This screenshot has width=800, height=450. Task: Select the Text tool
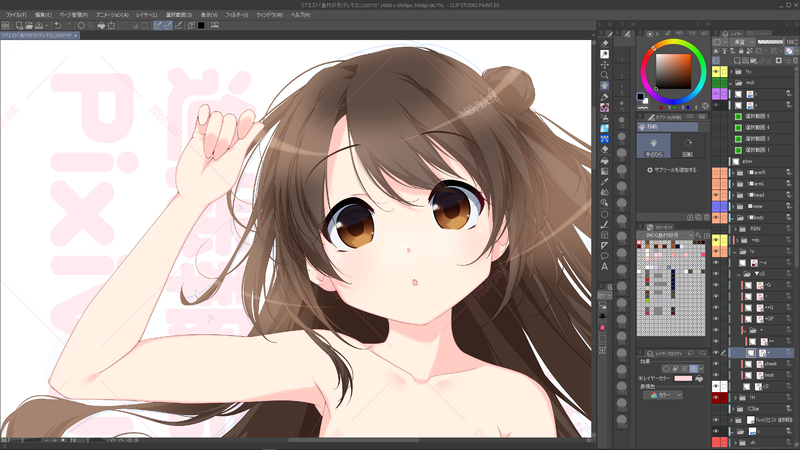(x=605, y=266)
